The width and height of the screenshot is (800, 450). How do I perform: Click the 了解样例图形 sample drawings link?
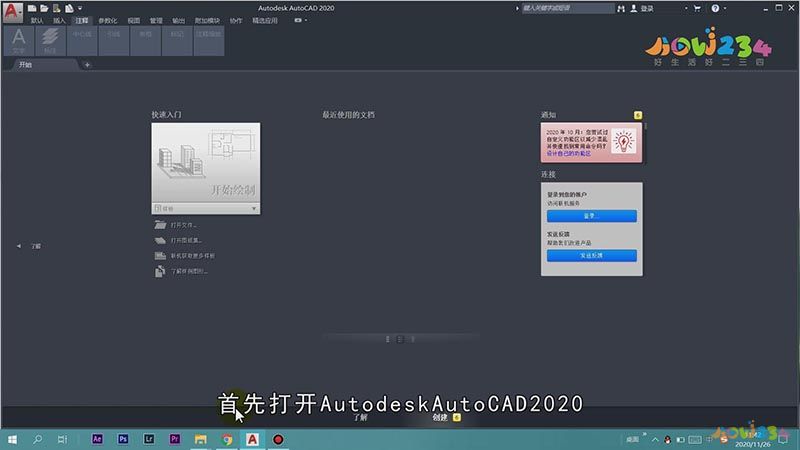(189, 271)
